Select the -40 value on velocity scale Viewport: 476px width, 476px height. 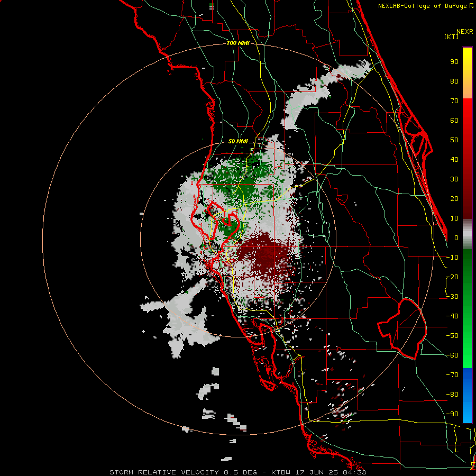tap(452, 316)
